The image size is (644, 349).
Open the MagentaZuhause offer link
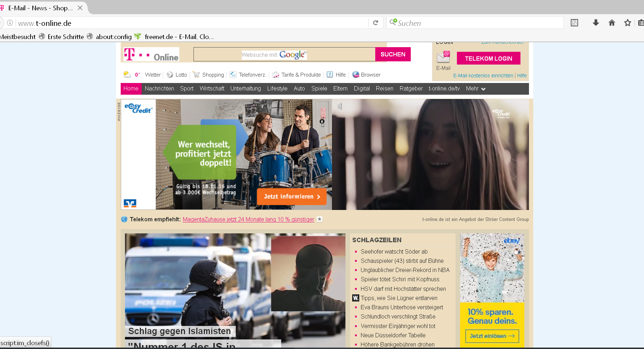[x=249, y=219]
